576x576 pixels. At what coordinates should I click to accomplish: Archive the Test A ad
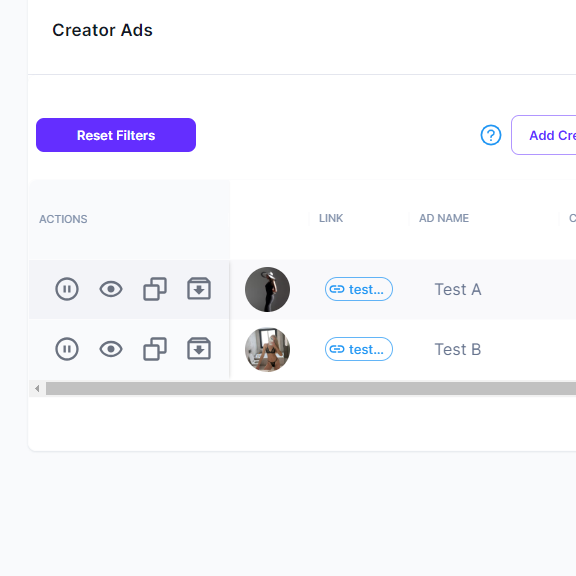tap(199, 289)
